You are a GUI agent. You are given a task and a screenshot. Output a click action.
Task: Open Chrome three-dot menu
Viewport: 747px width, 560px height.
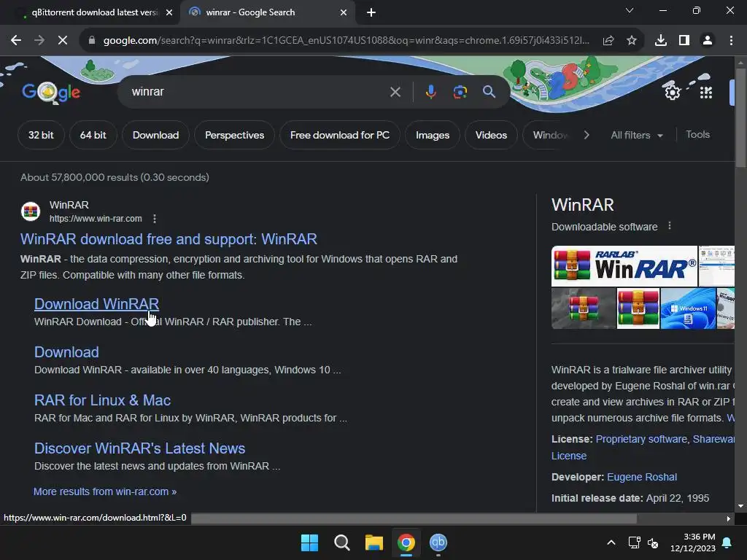pyautogui.click(x=731, y=41)
